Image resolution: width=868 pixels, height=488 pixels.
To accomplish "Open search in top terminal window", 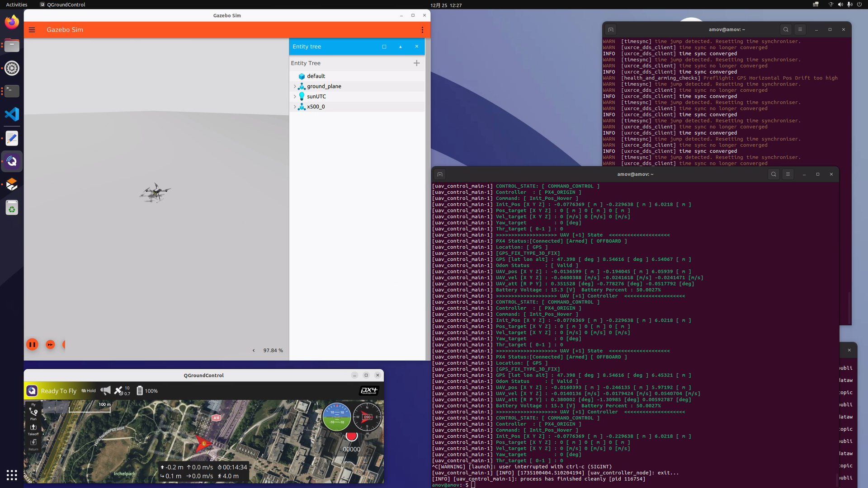I will (786, 30).
